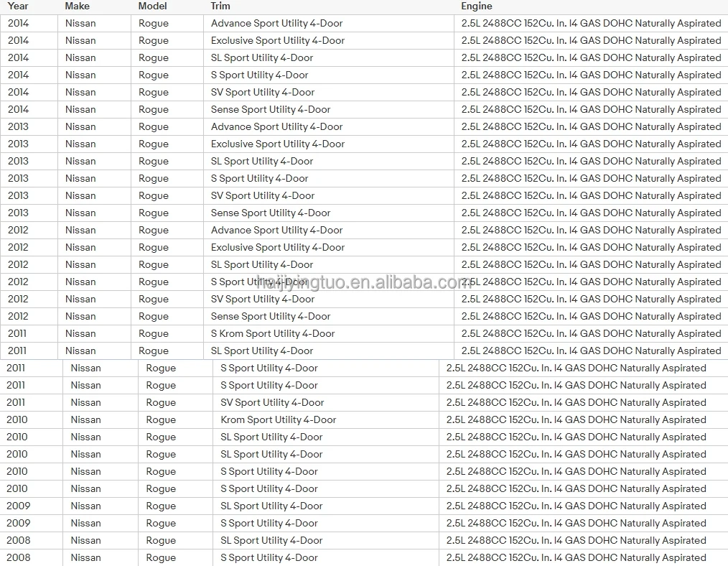Screen dimensions: 728x566
Task: Click Rogue in 2012 SL trim row
Action: click(x=154, y=264)
